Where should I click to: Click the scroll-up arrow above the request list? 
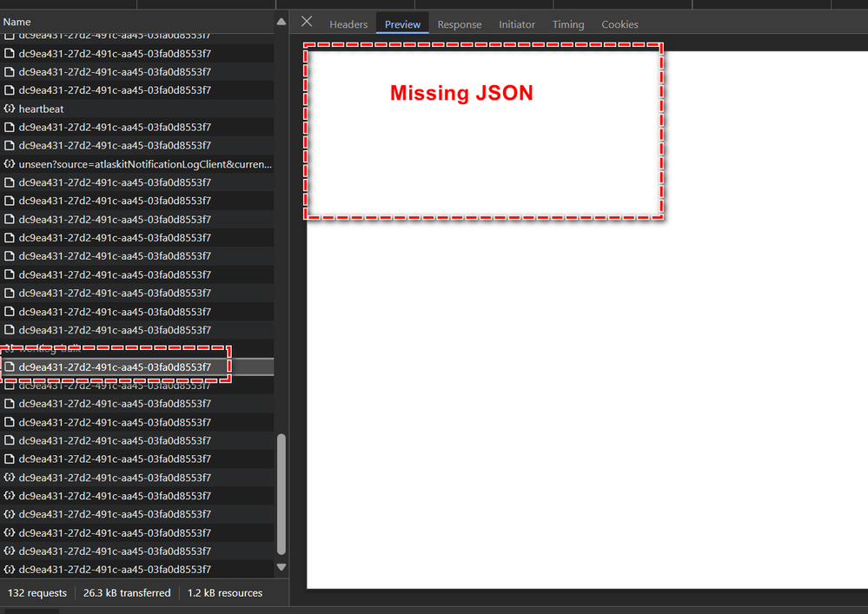coord(280,21)
